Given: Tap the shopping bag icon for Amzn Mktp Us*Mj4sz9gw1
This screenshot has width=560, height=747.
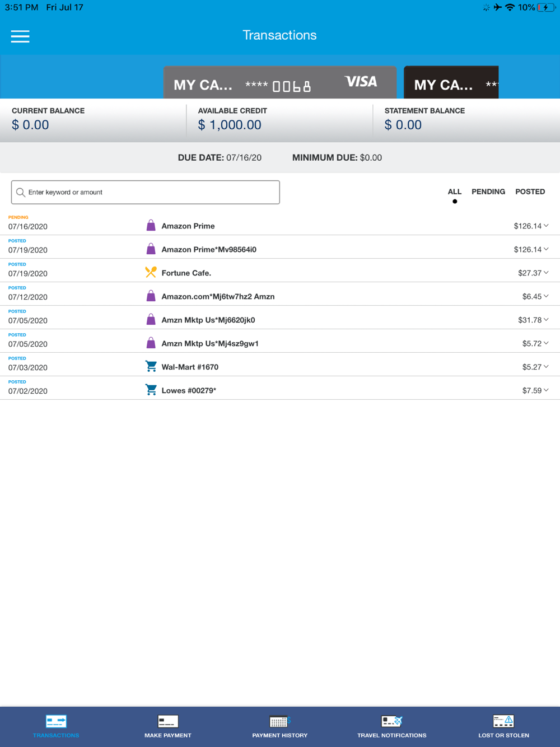Looking at the screenshot, I should (x=151, y=343).
